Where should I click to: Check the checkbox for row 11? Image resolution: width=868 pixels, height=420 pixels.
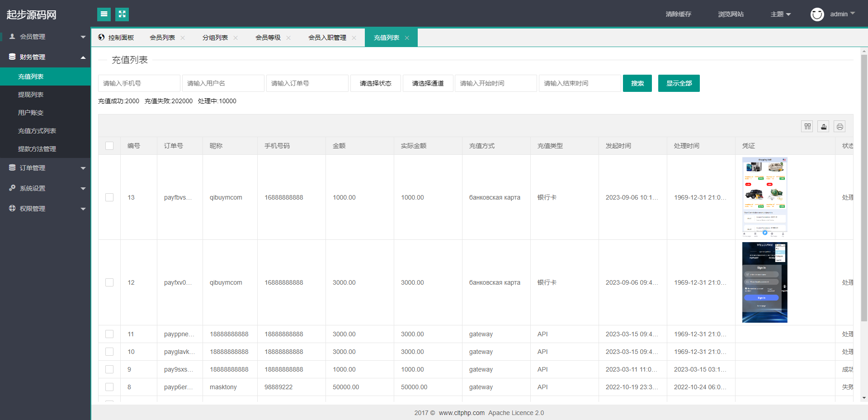109,334
